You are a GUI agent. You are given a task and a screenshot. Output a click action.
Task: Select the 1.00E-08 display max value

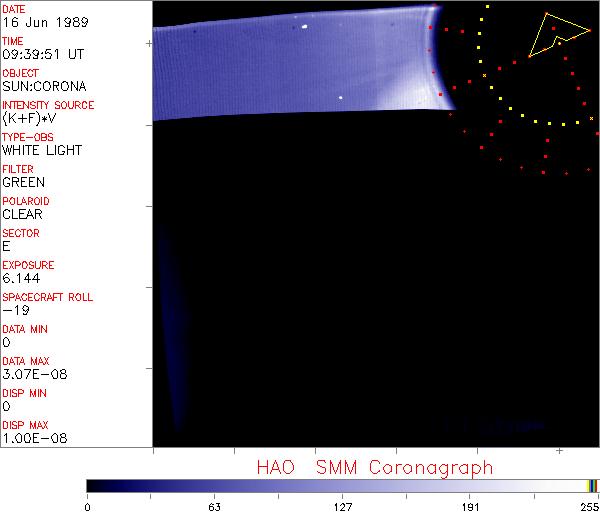coord(35,439)
